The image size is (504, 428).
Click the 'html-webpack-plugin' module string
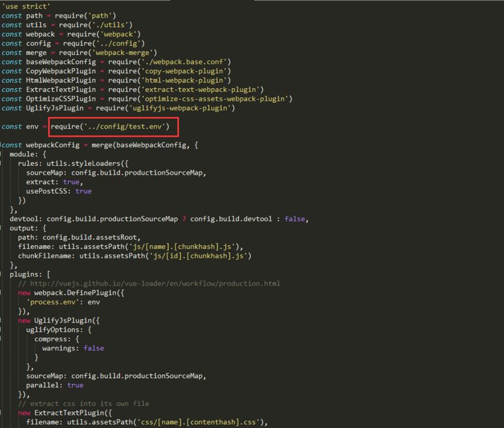pos(186,80)
